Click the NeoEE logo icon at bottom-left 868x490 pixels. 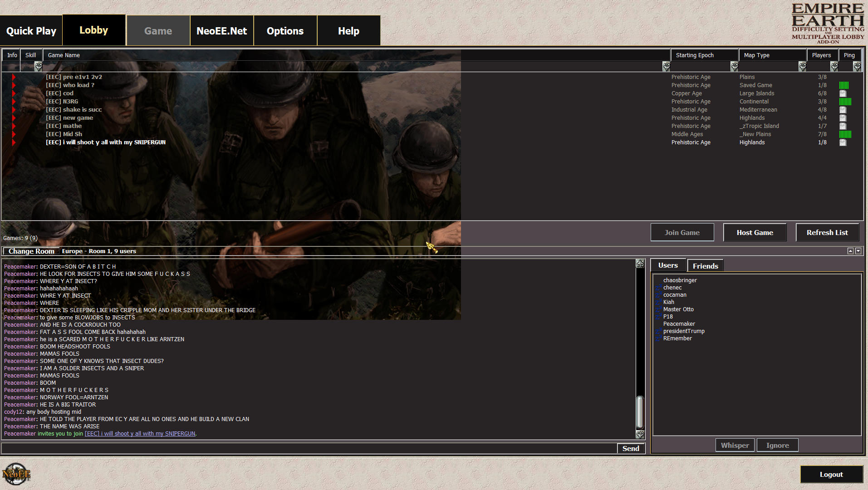click(x=16, y=474)
